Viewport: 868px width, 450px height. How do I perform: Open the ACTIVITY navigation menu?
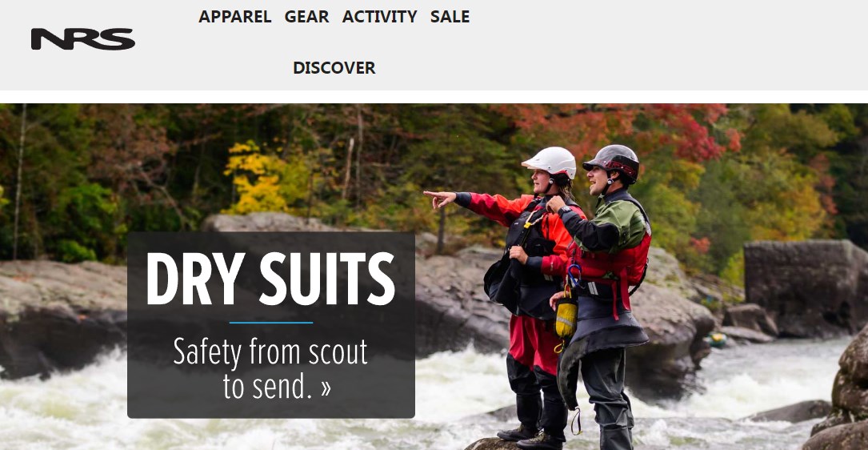coord(379,17)
